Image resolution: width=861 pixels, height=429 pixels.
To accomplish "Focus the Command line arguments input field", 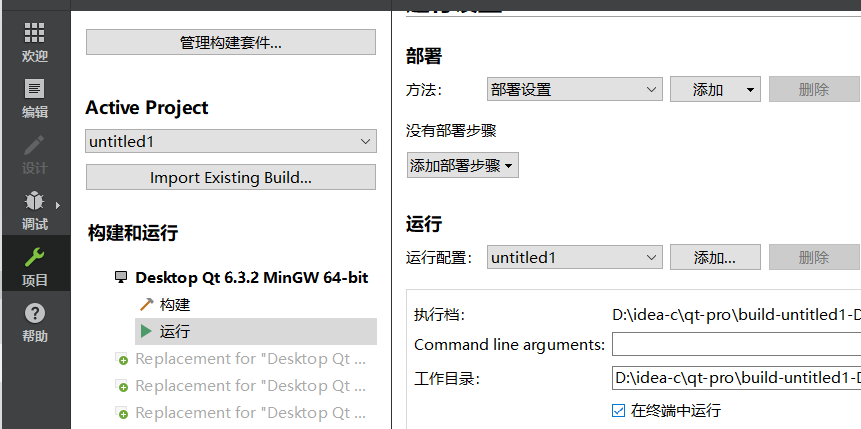I will [x=736, y=344].
